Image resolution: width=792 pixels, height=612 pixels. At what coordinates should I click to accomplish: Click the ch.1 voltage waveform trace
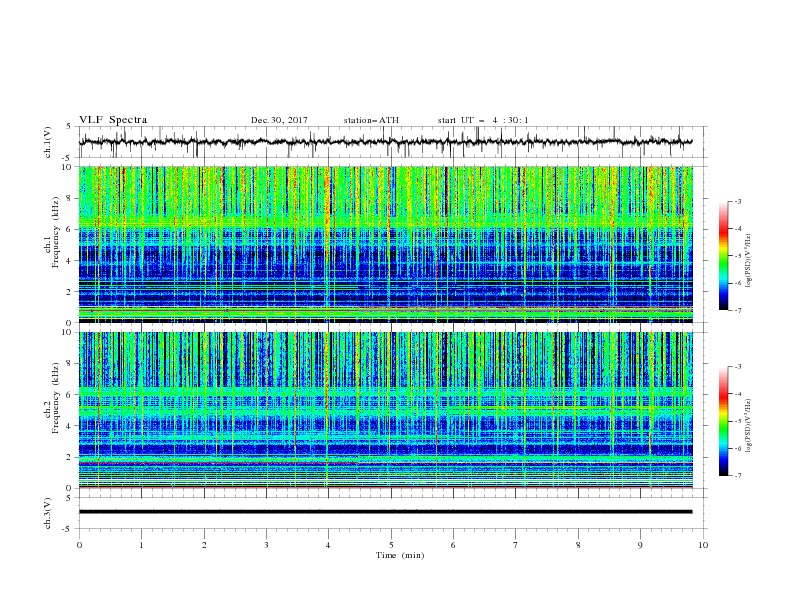coord(385,142)
